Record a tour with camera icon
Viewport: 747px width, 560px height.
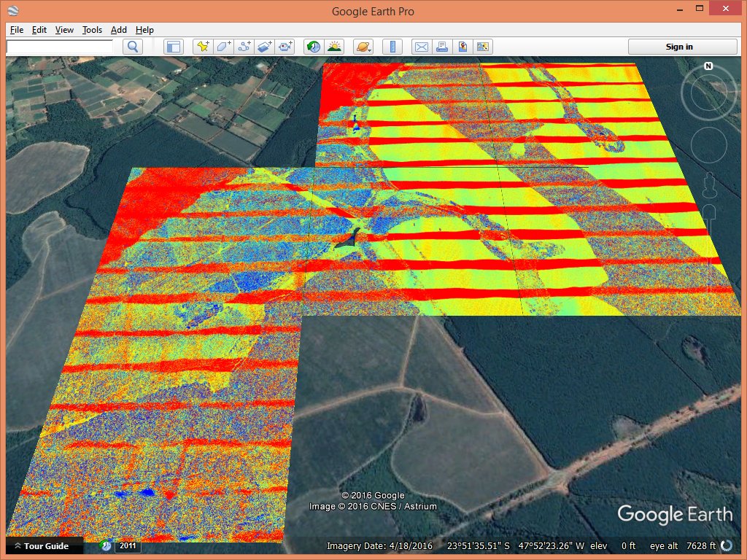[285, 47]
